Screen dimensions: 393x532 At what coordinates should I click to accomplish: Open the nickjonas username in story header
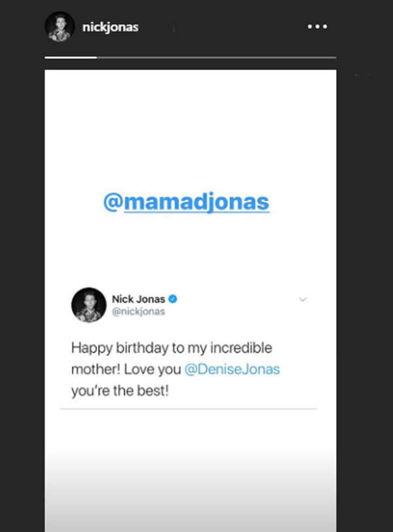110,27
